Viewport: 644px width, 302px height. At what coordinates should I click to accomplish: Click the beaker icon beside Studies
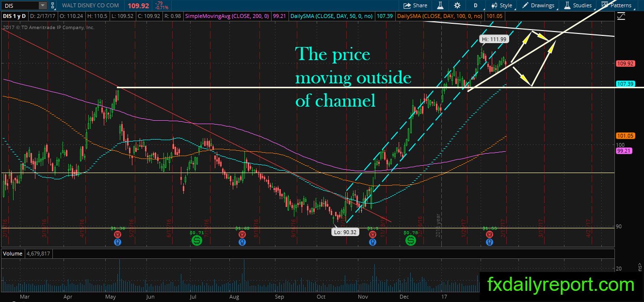pos(567,5)
